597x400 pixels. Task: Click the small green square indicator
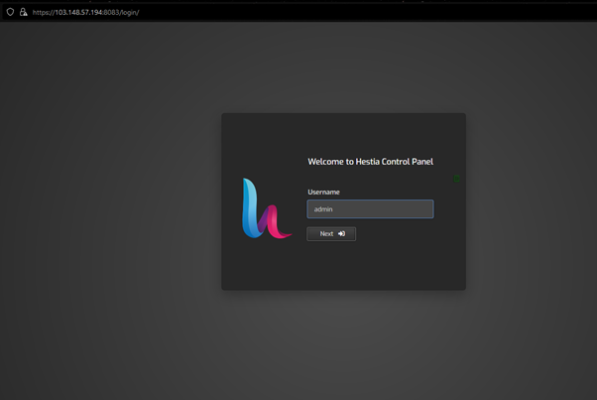pos(457,179)
